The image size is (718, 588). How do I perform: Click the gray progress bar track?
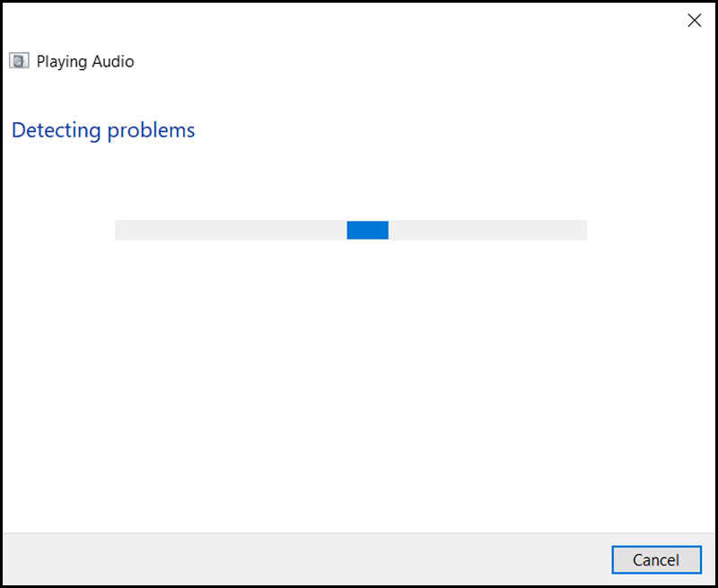(351, 230)
